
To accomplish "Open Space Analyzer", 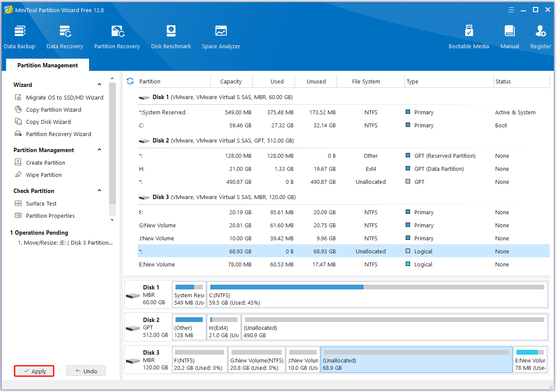I will pyautogui.click(x=221, y=37).
